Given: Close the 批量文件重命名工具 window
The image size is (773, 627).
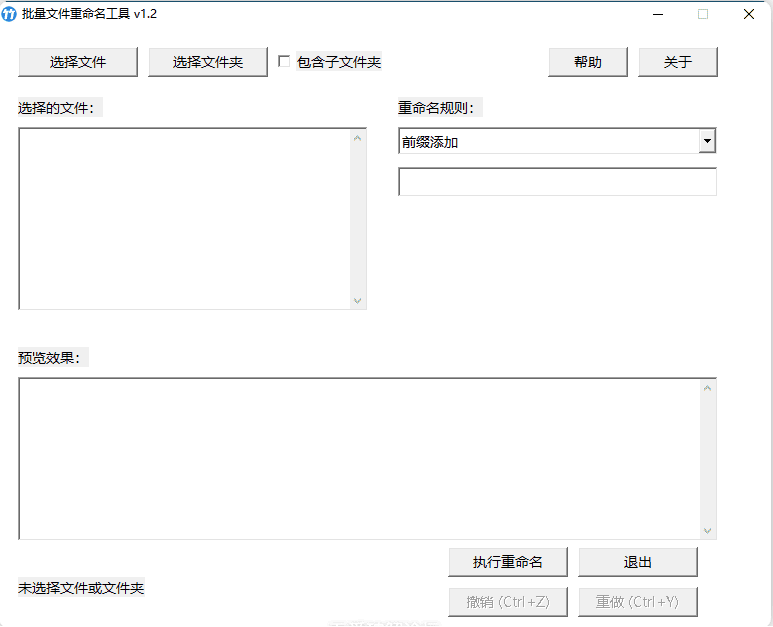Looking at the screenshot, I should coord(748,14).
